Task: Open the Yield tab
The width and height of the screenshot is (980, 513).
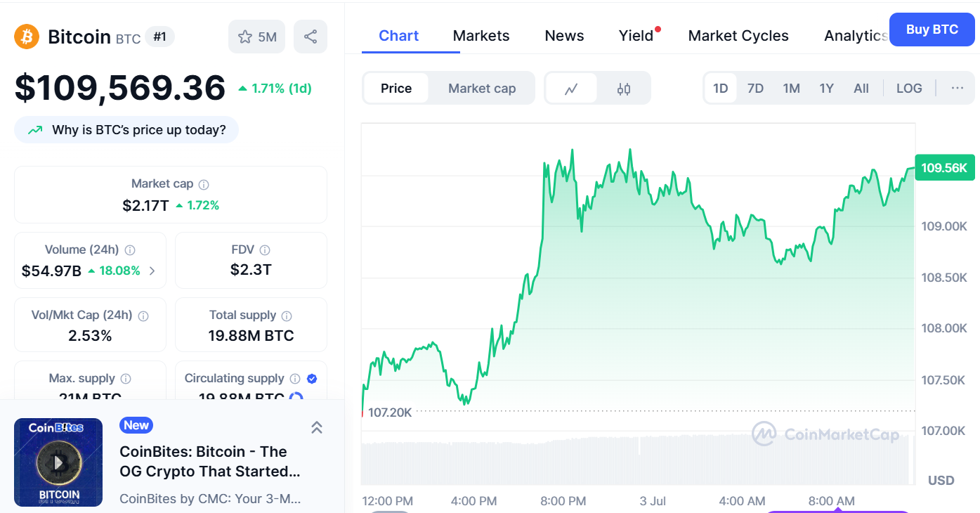Action: point(636,36)
